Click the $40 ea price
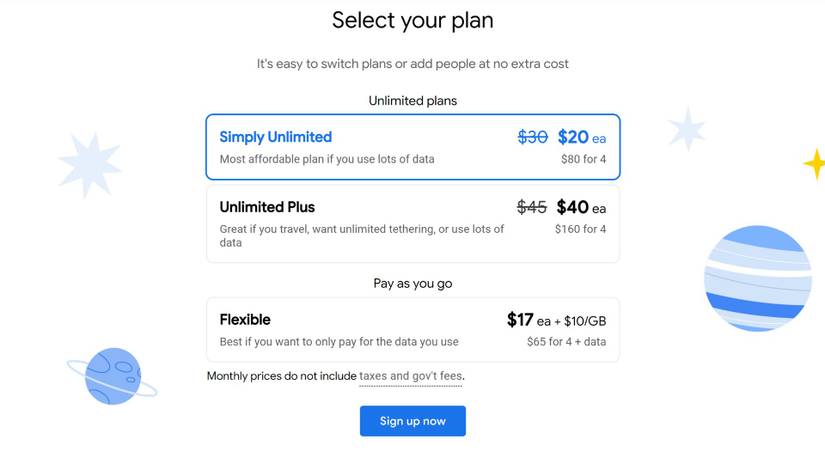Screen dimensions: 825x464 pyautogui.click(x=581, y=207)
